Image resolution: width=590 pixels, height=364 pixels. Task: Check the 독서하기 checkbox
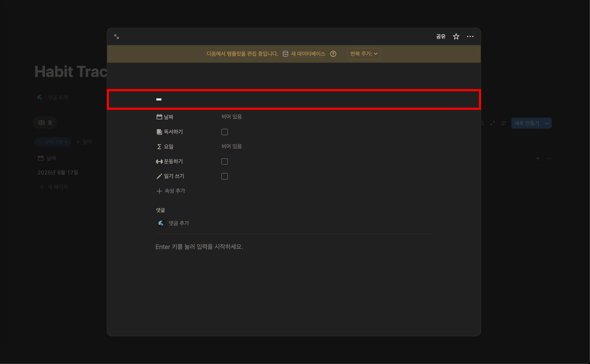[x=224, y=132]
